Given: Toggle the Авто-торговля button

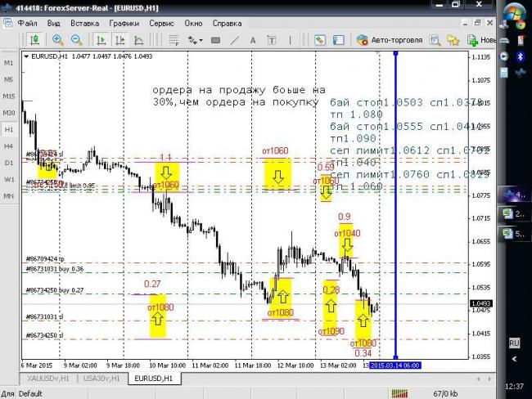Looking at the screenshot, I should coord(389,40).
